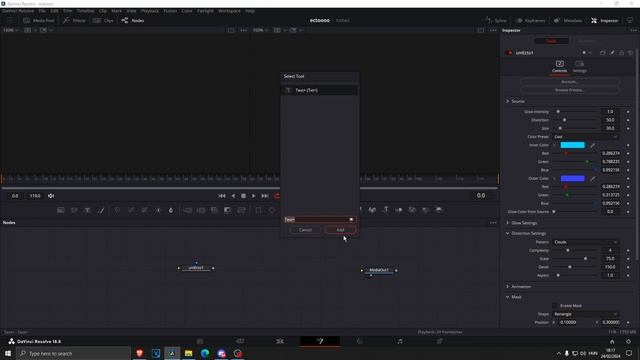Select the Paint tool icon in the toolbar
This screenshot has width=640, height=360.
[101, 210]
